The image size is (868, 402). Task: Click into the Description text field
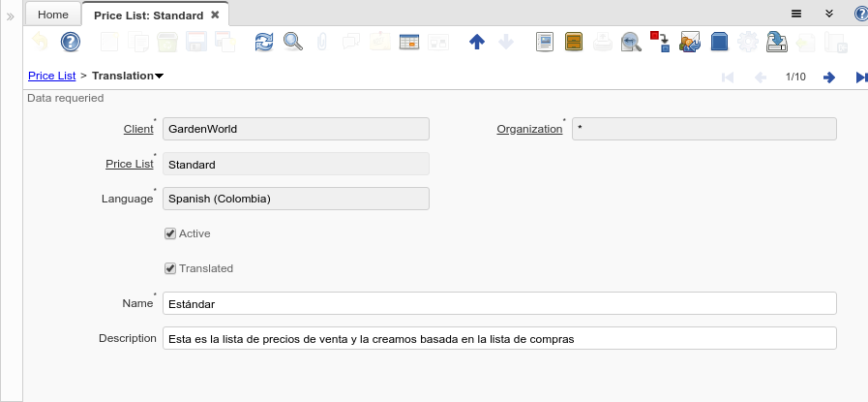click(499, 338)
